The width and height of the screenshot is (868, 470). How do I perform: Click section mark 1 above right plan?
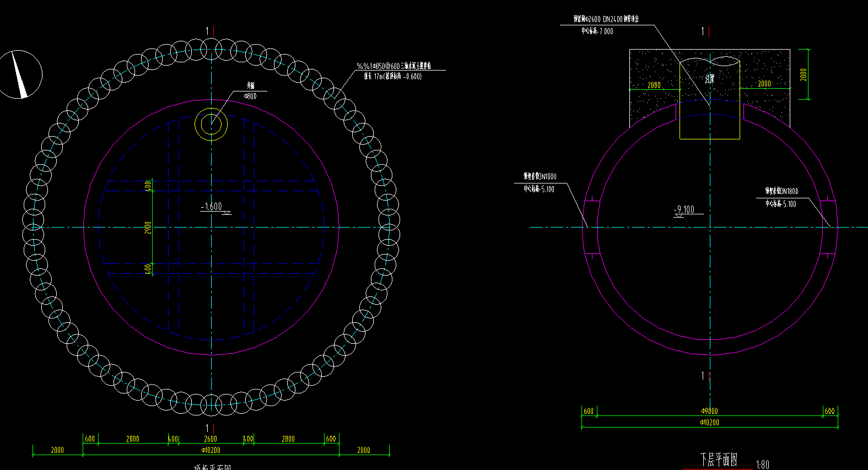[x=703, y=31]
